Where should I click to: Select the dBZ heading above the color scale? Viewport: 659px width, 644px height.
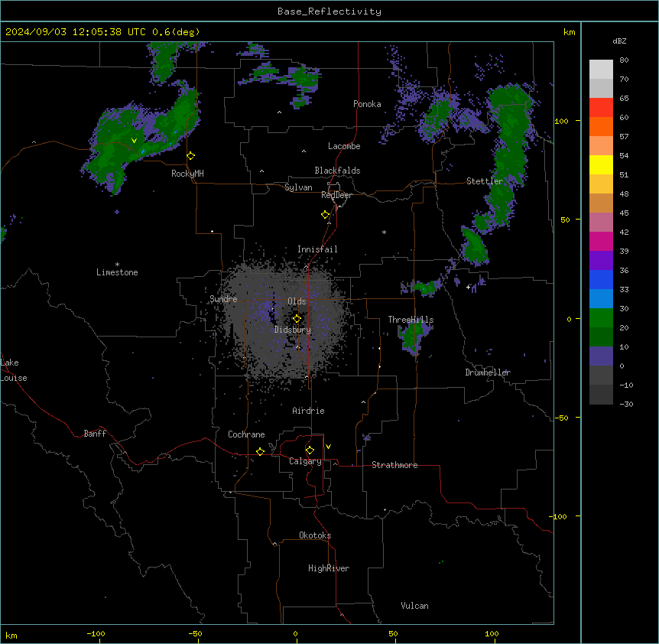619,41
